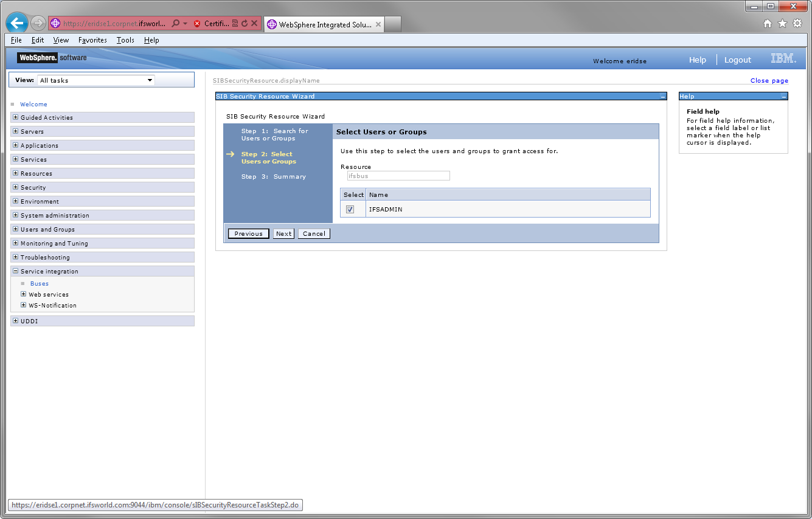Click the Previous button
Viewport: 812px width, 519px height.
click(x=248, y=233)
